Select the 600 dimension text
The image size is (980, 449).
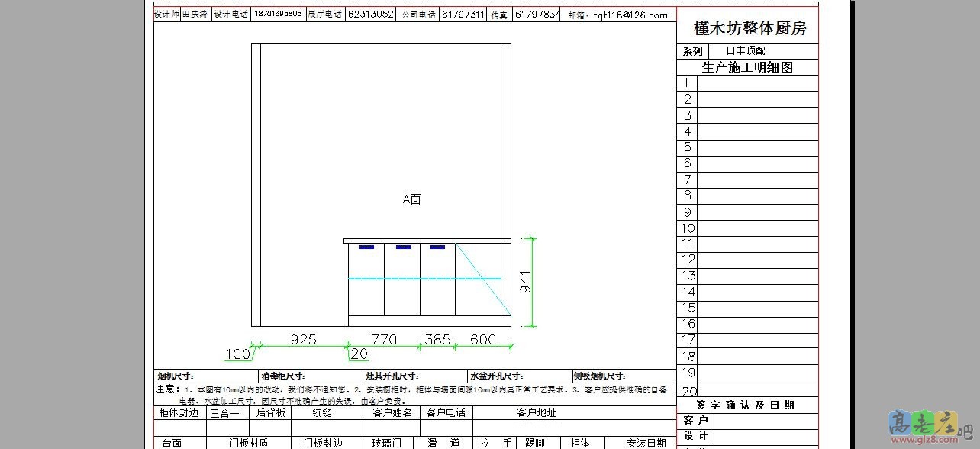(483, 340)
